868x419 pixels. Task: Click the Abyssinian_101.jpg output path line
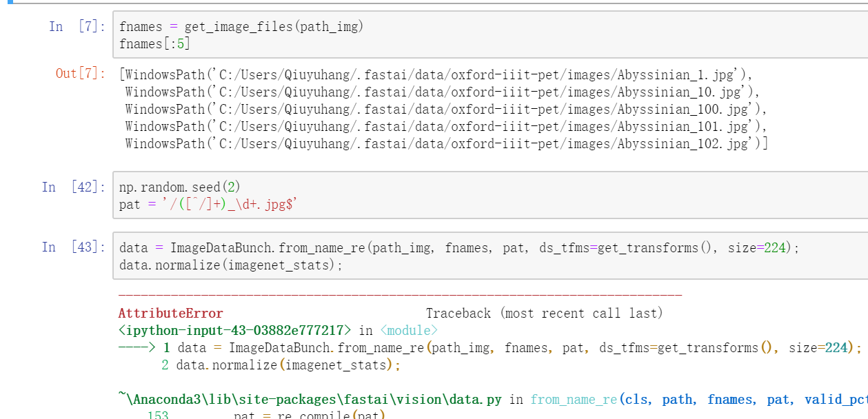click(x=445, y=126)
